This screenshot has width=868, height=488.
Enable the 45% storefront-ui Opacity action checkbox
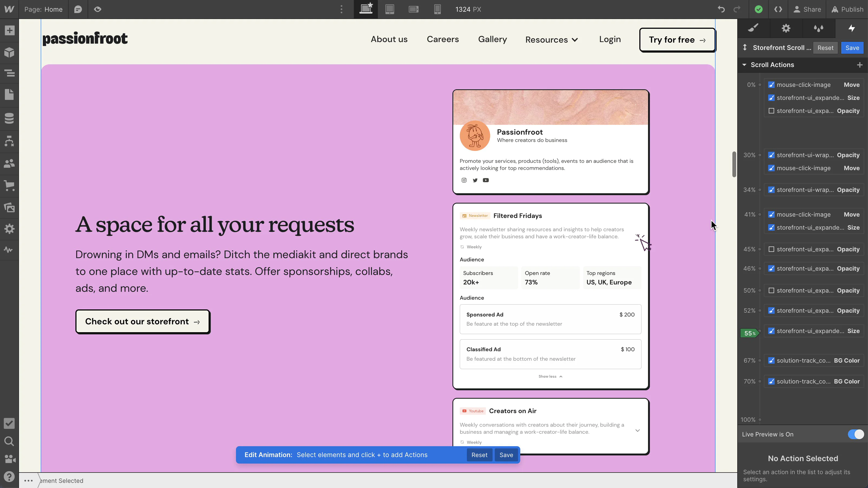(x=771, y=249)
